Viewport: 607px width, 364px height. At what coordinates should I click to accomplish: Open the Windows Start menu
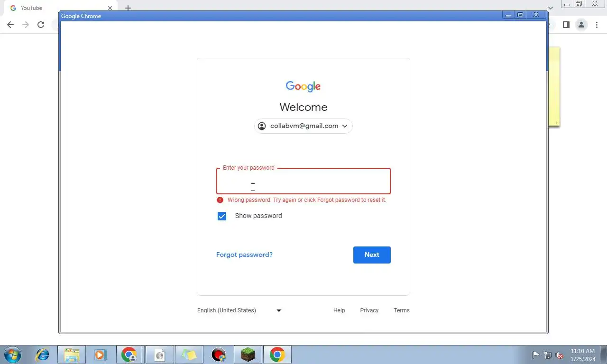tap(13, 355)
